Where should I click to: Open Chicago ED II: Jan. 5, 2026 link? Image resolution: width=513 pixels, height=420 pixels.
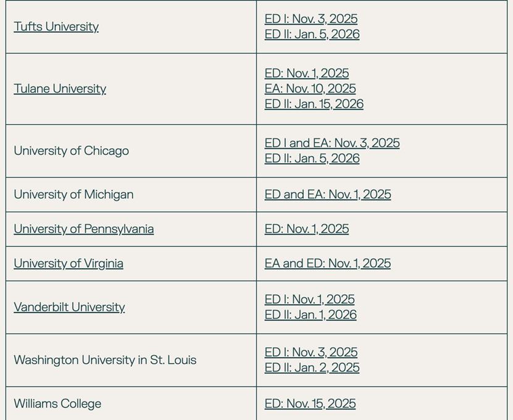(312, 159)
